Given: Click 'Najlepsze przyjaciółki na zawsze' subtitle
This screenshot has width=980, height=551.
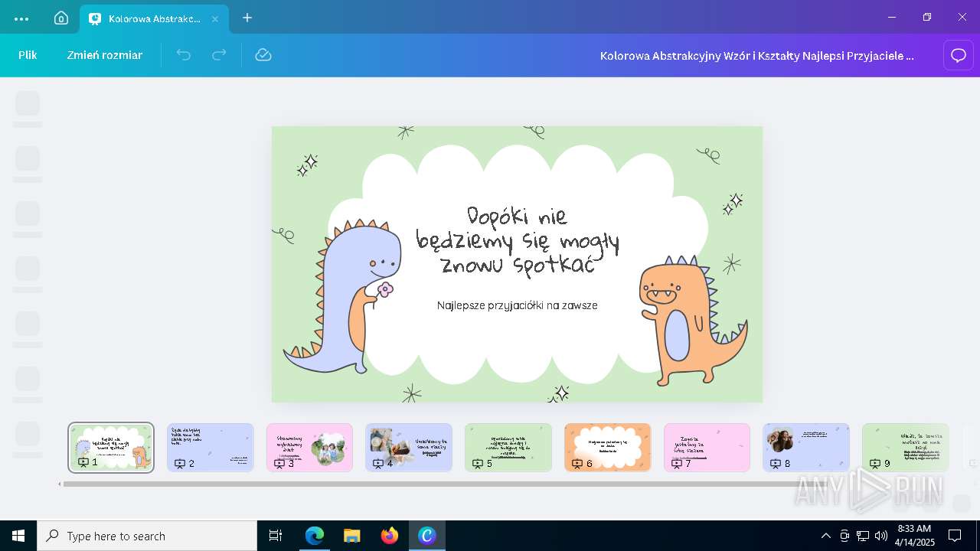Looking at the screenshot, I should click(518, 305).
